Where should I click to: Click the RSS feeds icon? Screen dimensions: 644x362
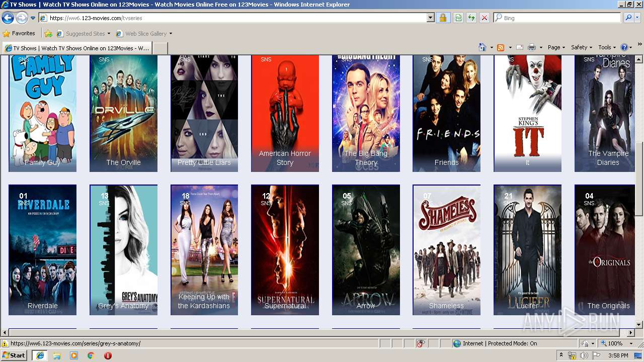click(x=501, y=47)
